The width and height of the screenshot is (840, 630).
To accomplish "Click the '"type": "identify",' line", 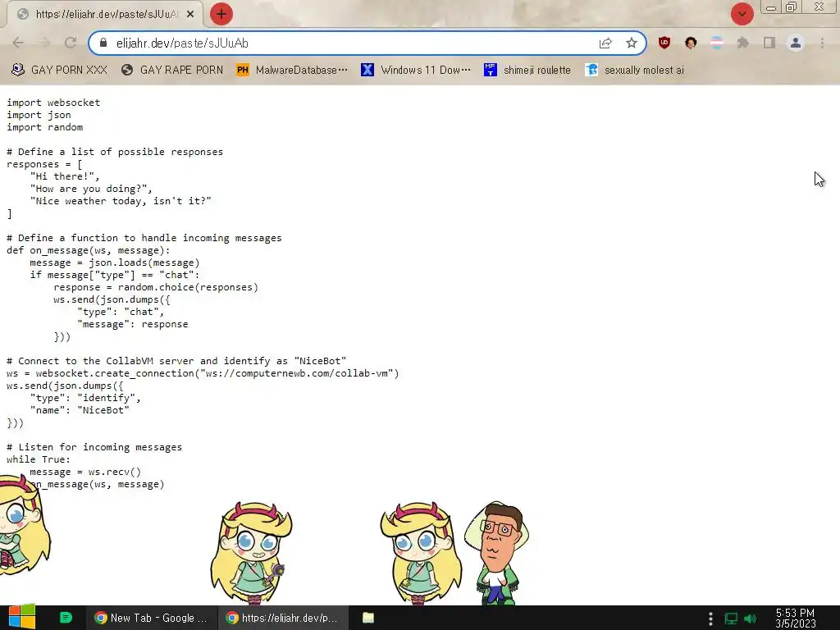I will coord(85,398).
